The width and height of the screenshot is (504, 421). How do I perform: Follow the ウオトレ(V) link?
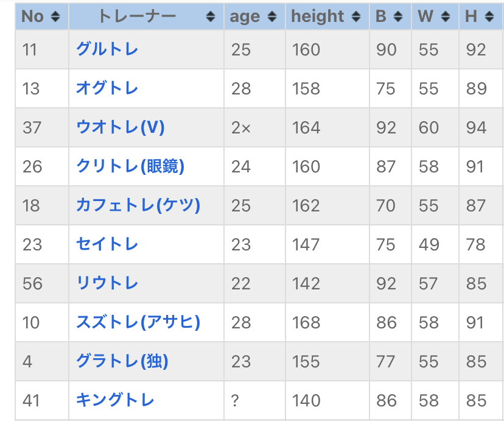click(x=120, y=127)
